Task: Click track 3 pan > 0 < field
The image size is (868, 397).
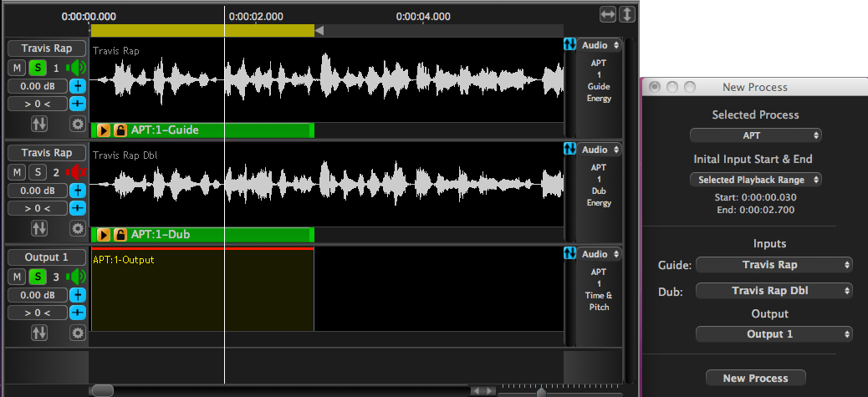Action: tap(38, 313)
